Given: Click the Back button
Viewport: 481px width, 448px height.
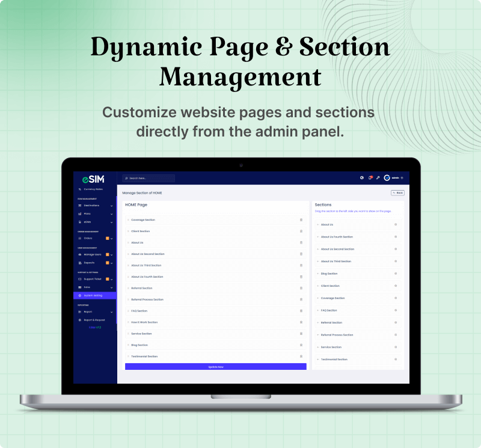Looking at the screenshot, I should [x=397, y=193].
